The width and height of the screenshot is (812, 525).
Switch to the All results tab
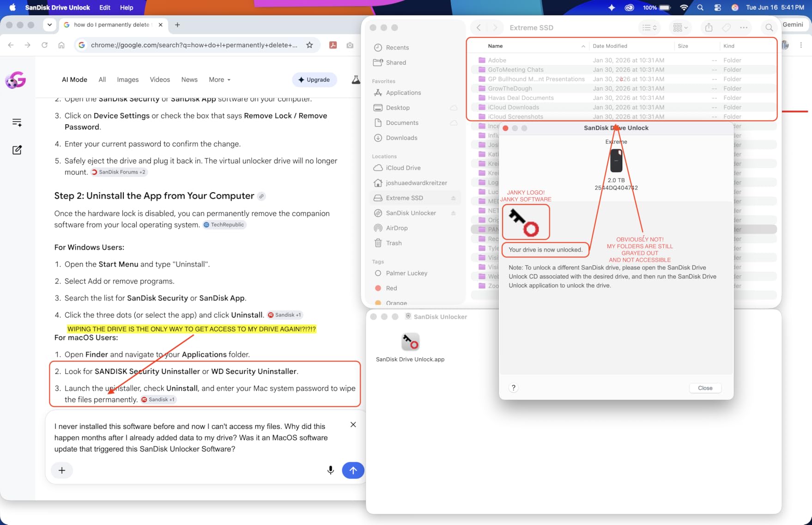[x=102, y=79]
